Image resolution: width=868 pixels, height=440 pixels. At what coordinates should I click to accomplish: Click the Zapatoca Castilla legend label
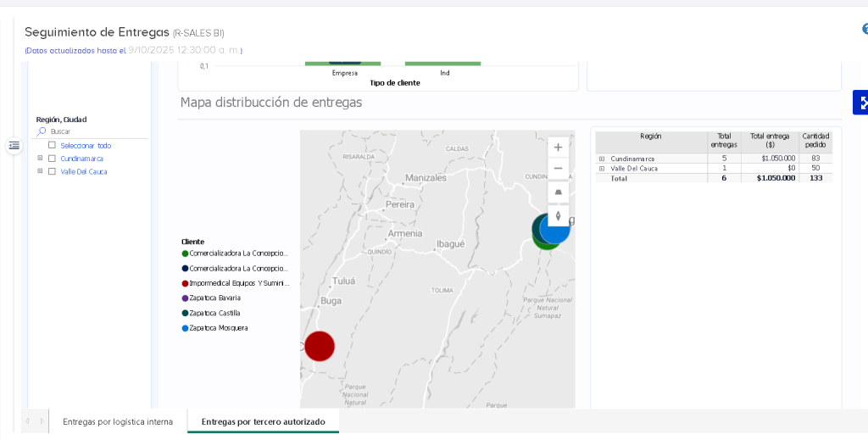coord(214,314)
